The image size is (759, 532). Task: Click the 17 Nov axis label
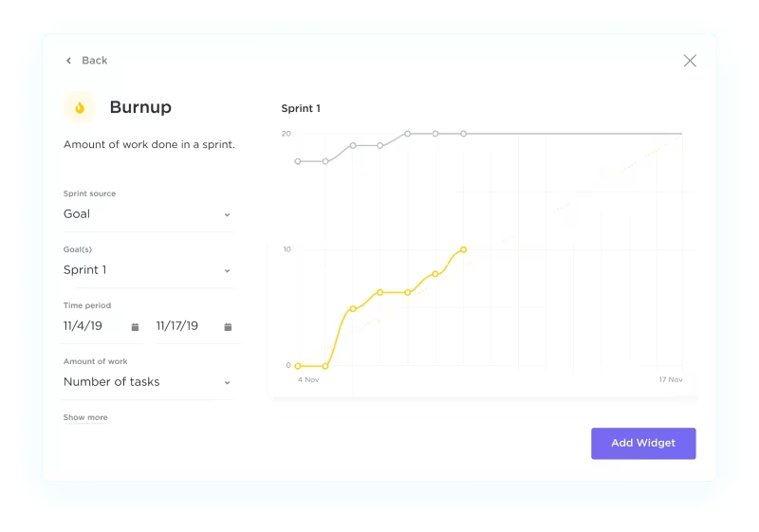(671, 379)
